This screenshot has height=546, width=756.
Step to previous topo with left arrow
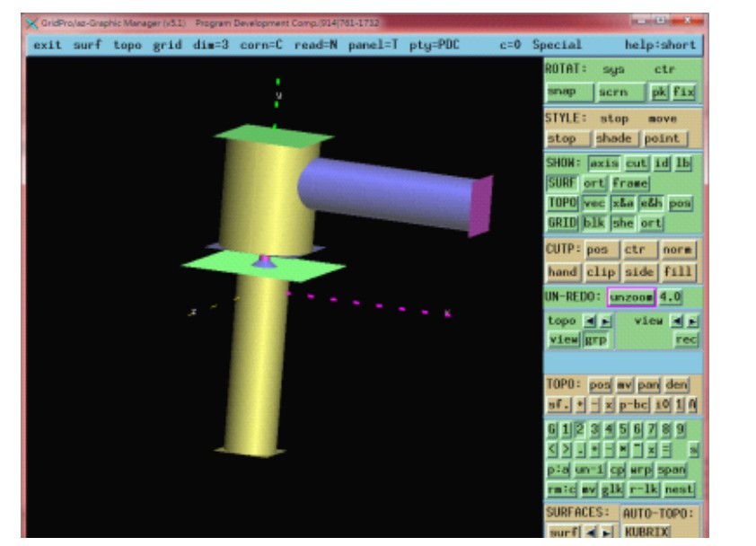pos(590,321)
